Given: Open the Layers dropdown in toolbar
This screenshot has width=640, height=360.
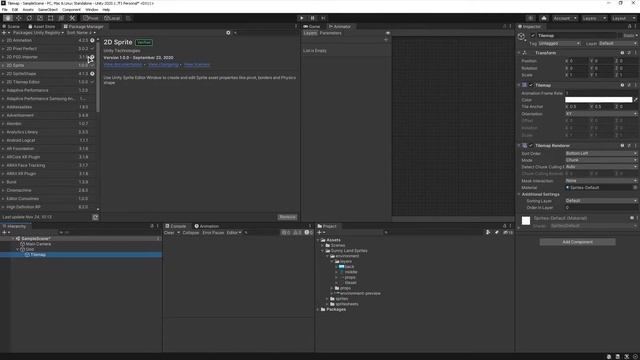Looking at the screenshot, I should pyautogui.click(x=594, y=18).
